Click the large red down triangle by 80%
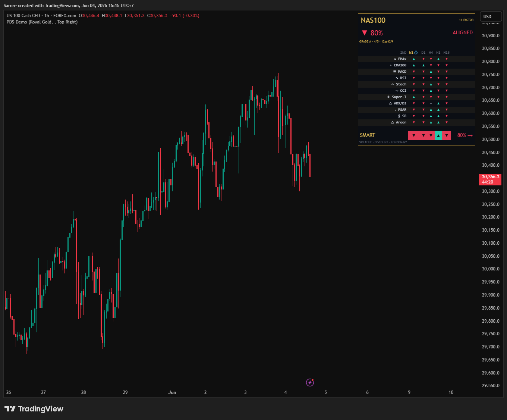 [x=365, y=33]
